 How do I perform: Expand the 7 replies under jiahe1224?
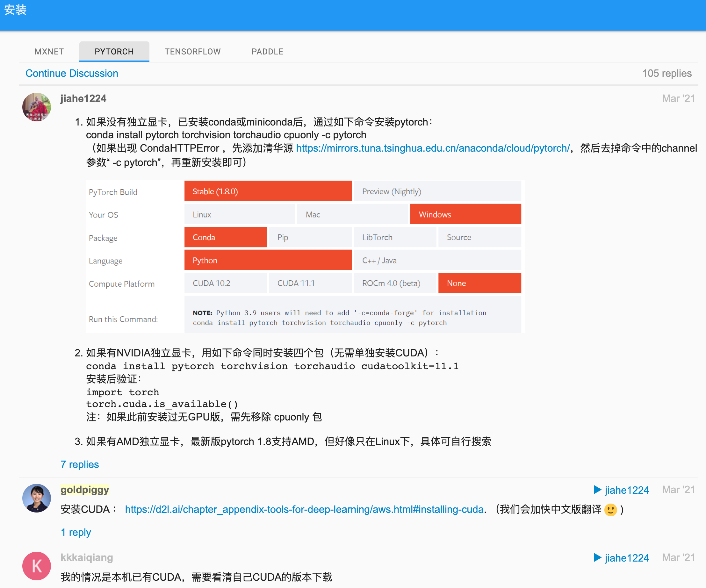tap(80, 464)
